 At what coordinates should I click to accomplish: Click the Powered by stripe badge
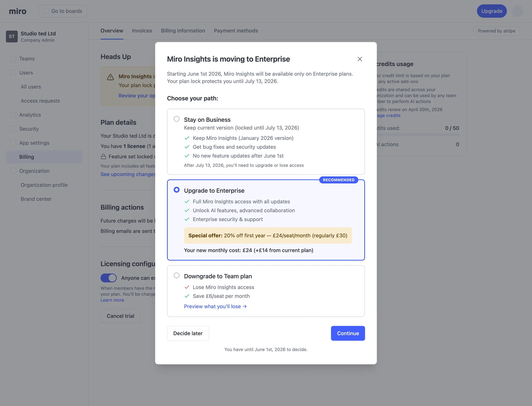point(496,31)
